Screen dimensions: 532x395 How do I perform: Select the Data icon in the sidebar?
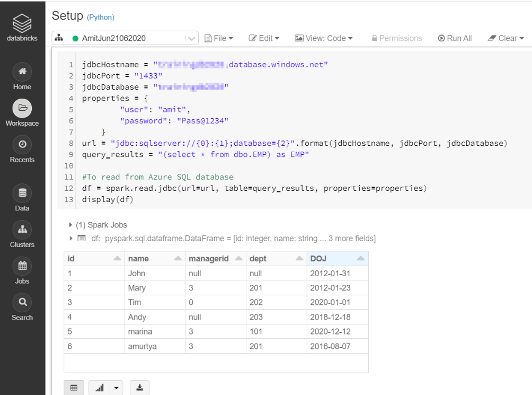click(x=22, y=192)
